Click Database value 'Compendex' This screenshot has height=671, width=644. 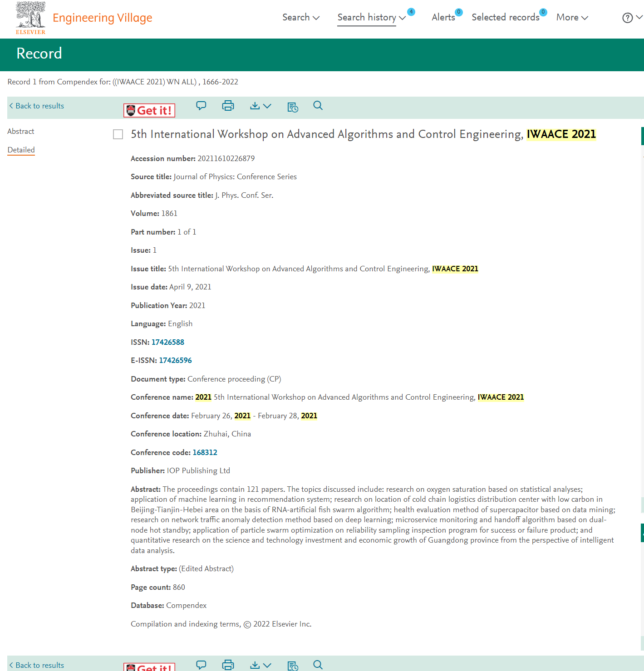(186, 605)
